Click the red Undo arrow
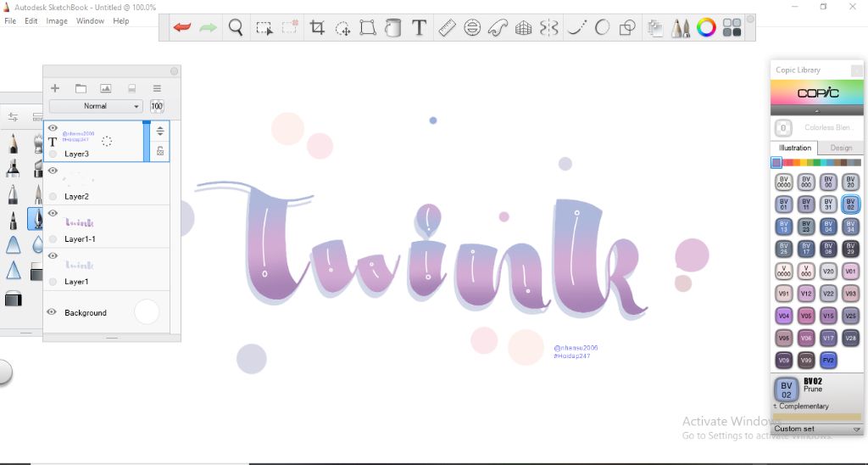Screen dimensions: 868x465 coord(182,27)
